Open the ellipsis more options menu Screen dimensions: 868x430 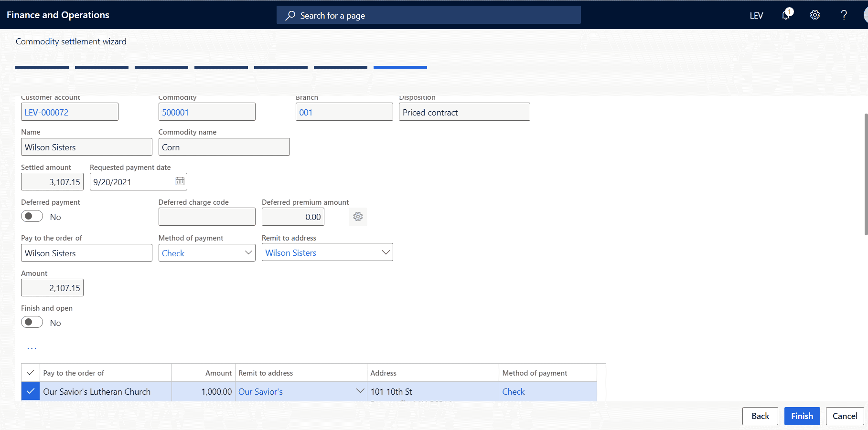tap(32, 348)
